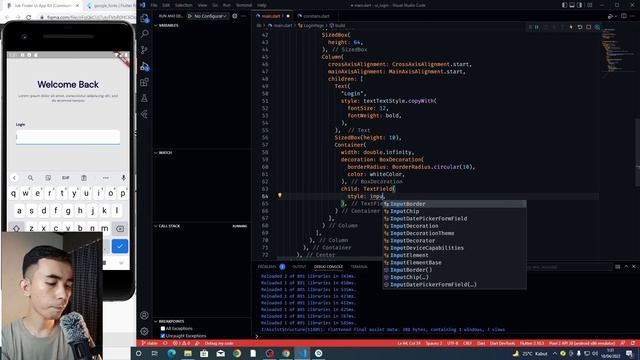640x360 pixels.
Task: Collapse the emulator keyboard toolbar back chevron
Action: 14,178
